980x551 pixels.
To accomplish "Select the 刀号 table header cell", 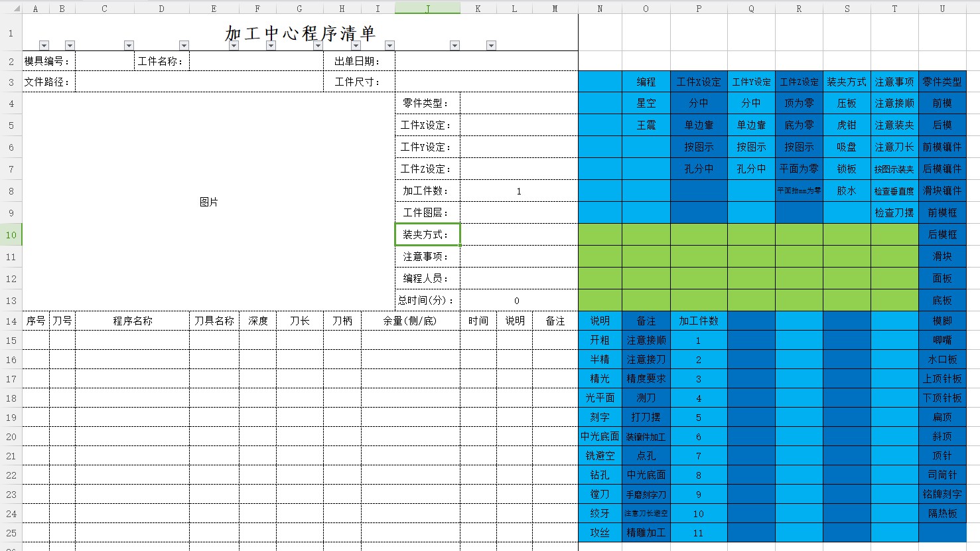I will click(62, 321).
